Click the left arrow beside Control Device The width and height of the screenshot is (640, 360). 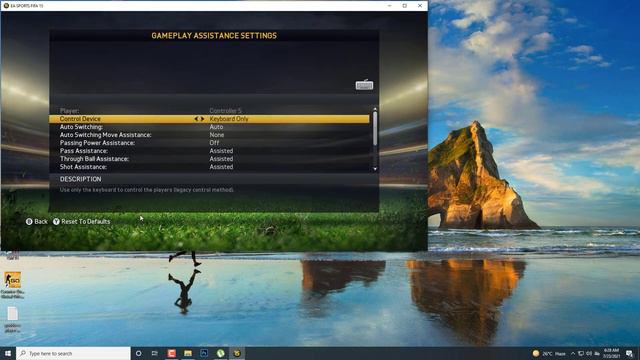coord(196,119)
